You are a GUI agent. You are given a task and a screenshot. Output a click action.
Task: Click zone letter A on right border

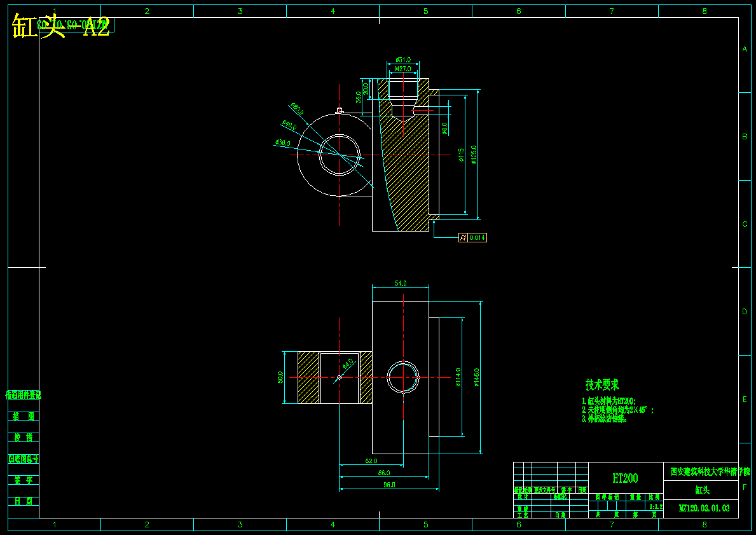coord(745,49)
